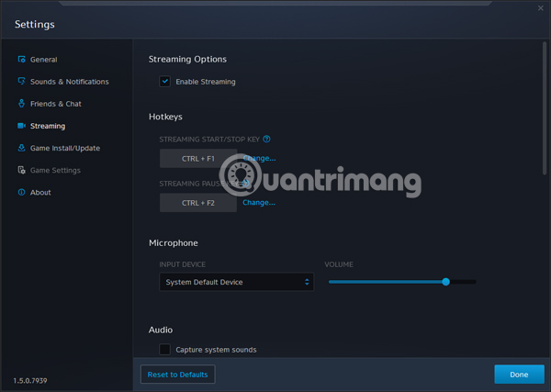551x392 pixels.
Task: Change the CTRL + F2 pause hotkey
Action: coord(259,202)
